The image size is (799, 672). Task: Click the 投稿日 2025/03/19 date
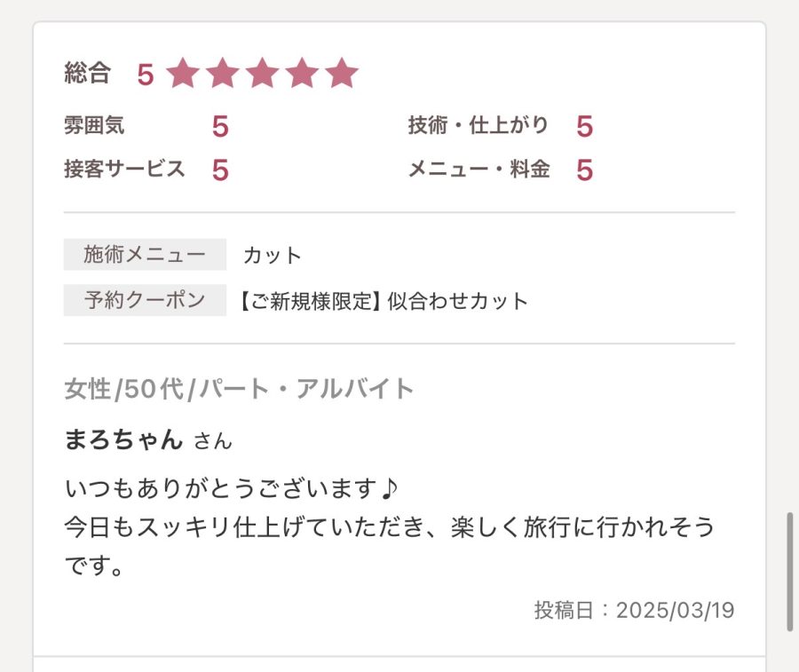[x=634, y=611]
